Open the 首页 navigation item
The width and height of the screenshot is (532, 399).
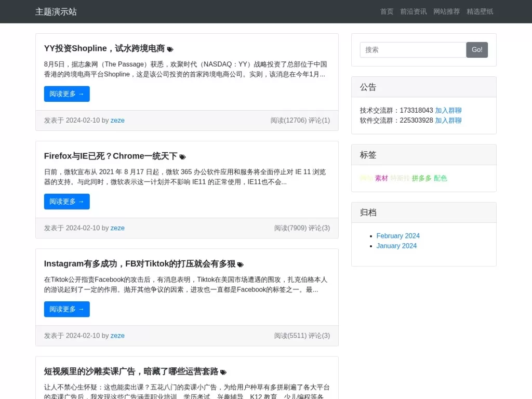tap(387, 11)
